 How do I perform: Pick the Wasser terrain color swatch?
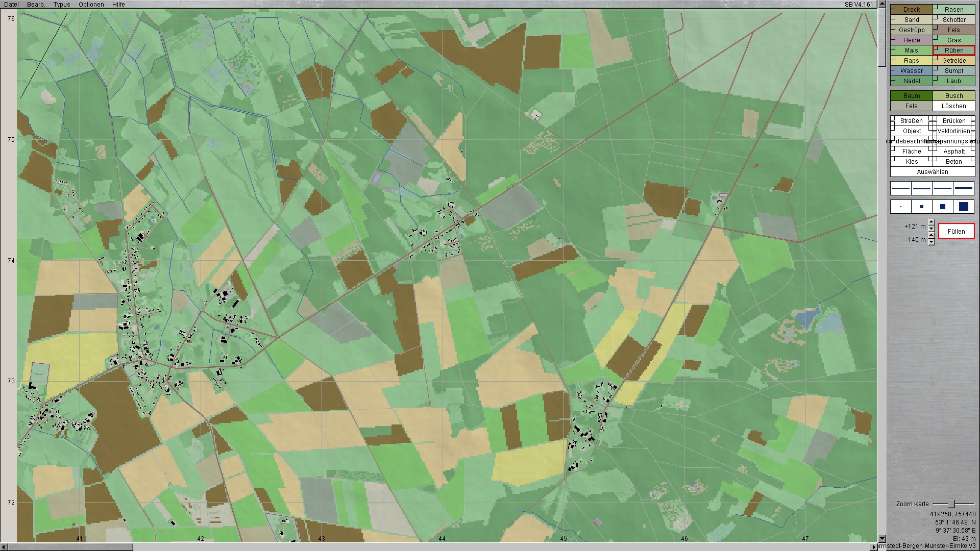point(911,71)
